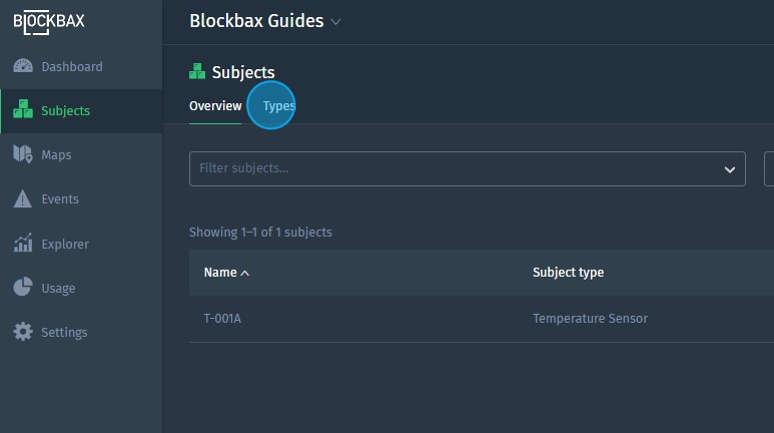Expand the Blockbax Guides project dropdown
The width and height of the screenshot is (774, 433).
[x=336, y=22]
